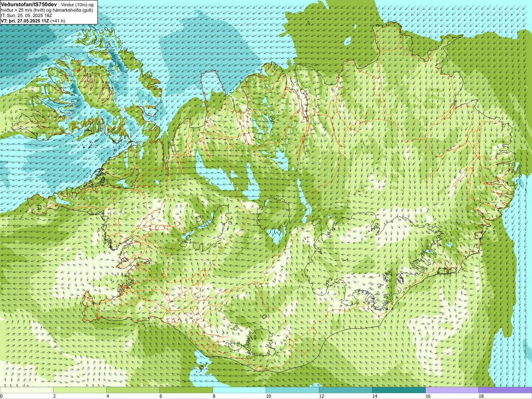
Task: Click the "VT: þri. 27.05.2025 11Z (+41 h)" line
Action: (33, 21)
